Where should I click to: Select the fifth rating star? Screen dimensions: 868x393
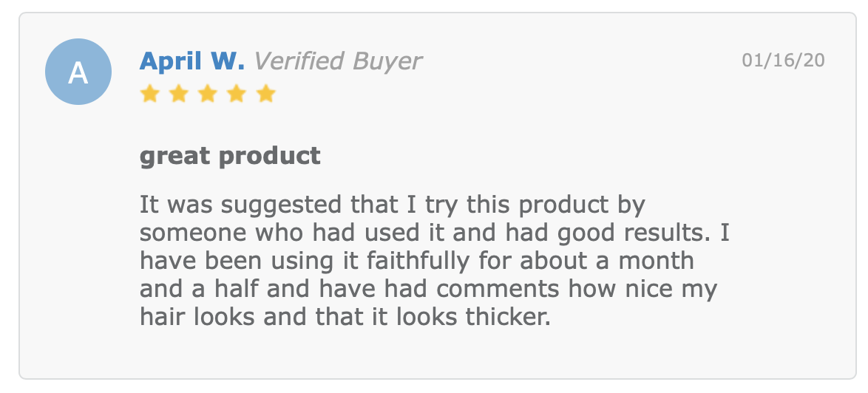coord(265,93)
